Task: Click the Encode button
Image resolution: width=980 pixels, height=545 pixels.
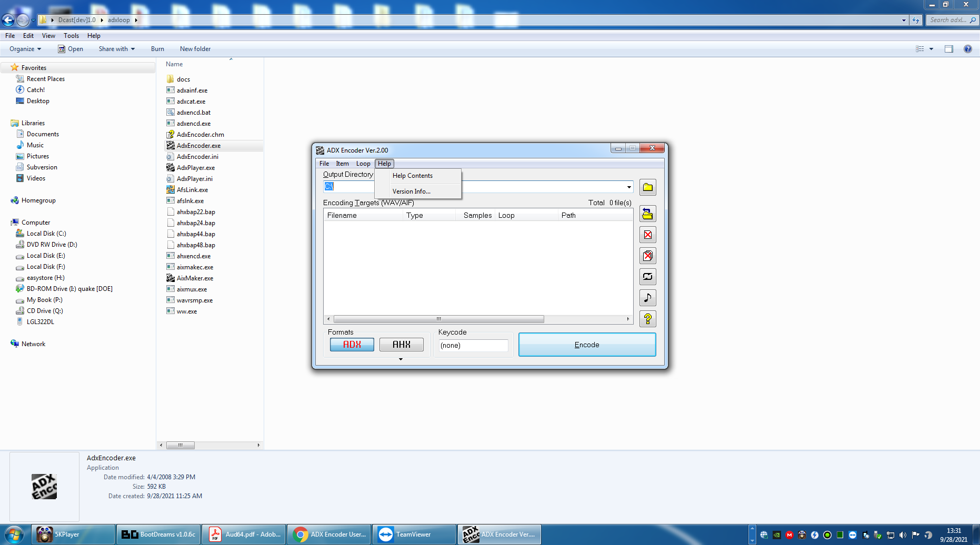Action: point(587,345)
